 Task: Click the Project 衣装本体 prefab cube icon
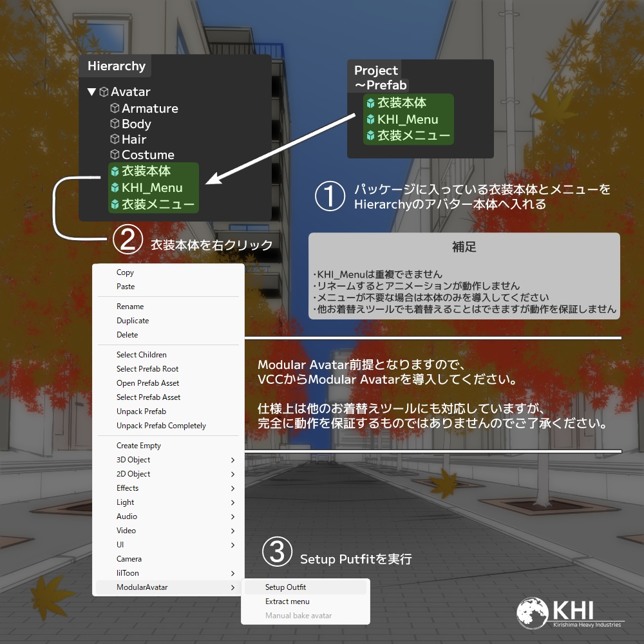tap(370, 102)
